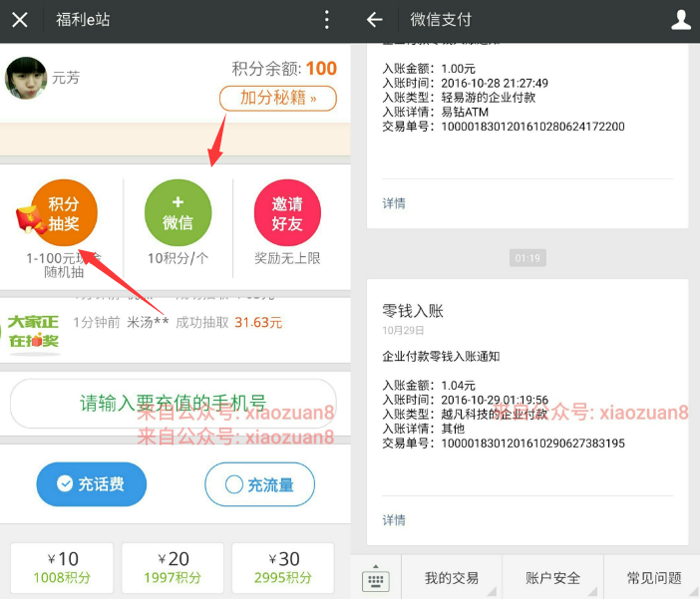
Task: Tap the red envelope beside 积分抽奖
Action: coord(30,220)
